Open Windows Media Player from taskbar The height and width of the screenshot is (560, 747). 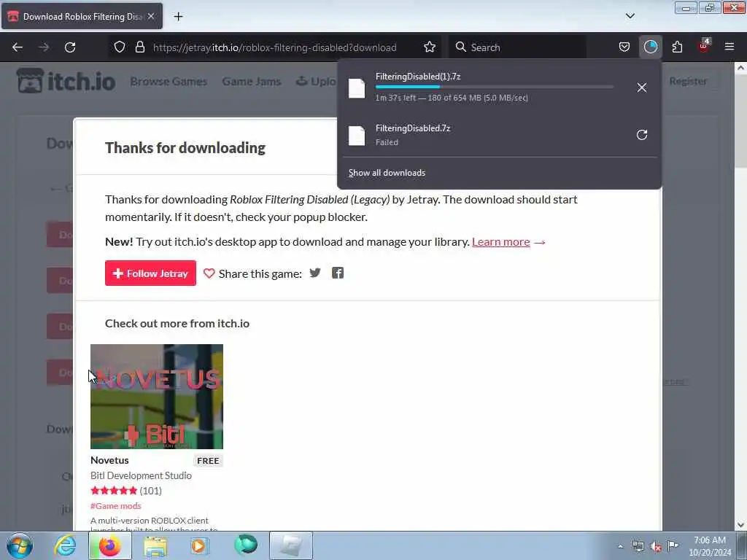pyautogui.click(x=200, y=546)
